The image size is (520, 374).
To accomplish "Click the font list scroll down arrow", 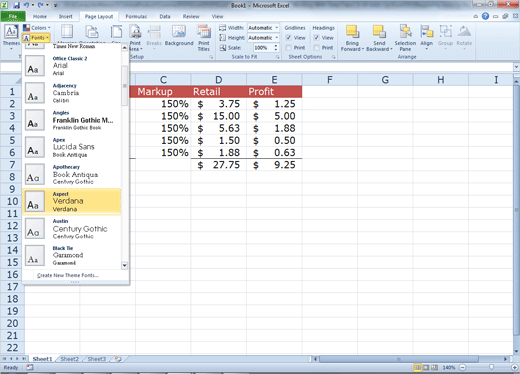I will coord(125,266).
